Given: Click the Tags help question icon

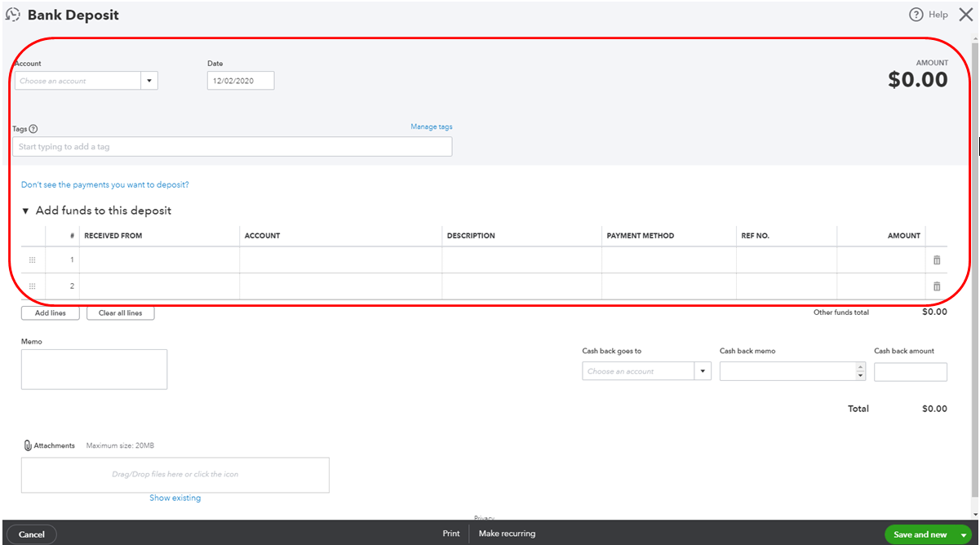Looking at the screenshot, I should 33,129.
